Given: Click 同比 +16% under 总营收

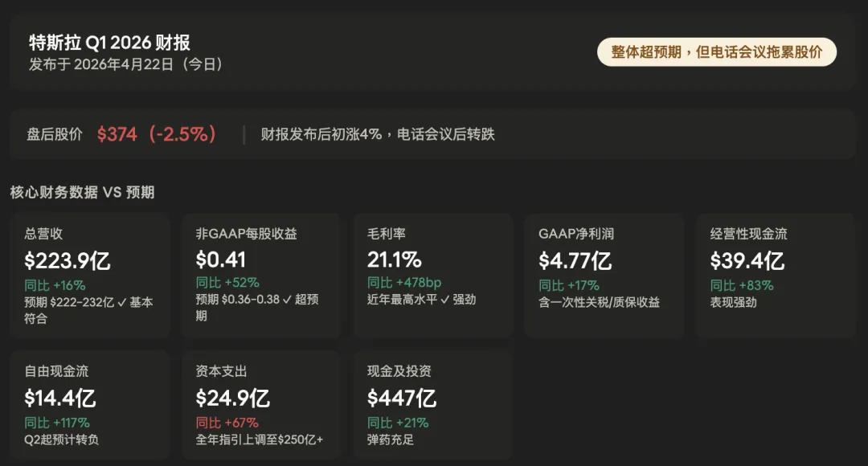Looking at the screenshot, I should 55,285.
